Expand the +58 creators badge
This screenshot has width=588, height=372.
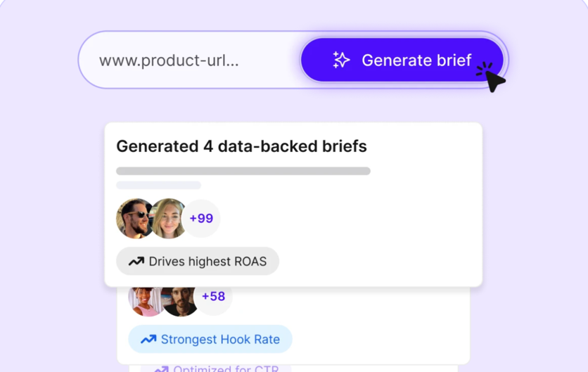214,297
